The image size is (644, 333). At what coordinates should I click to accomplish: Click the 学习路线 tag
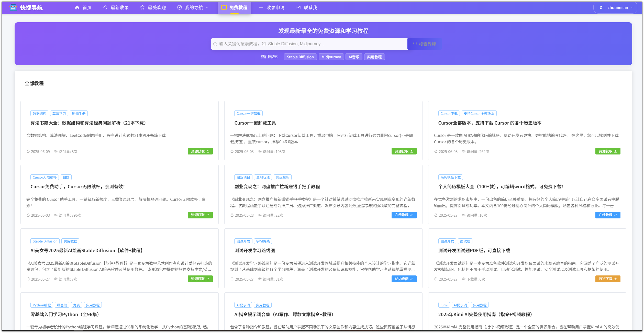[x=263, y=241]
